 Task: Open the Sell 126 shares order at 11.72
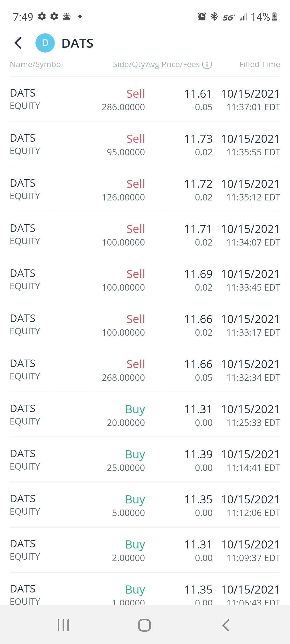tap(145, 190)
